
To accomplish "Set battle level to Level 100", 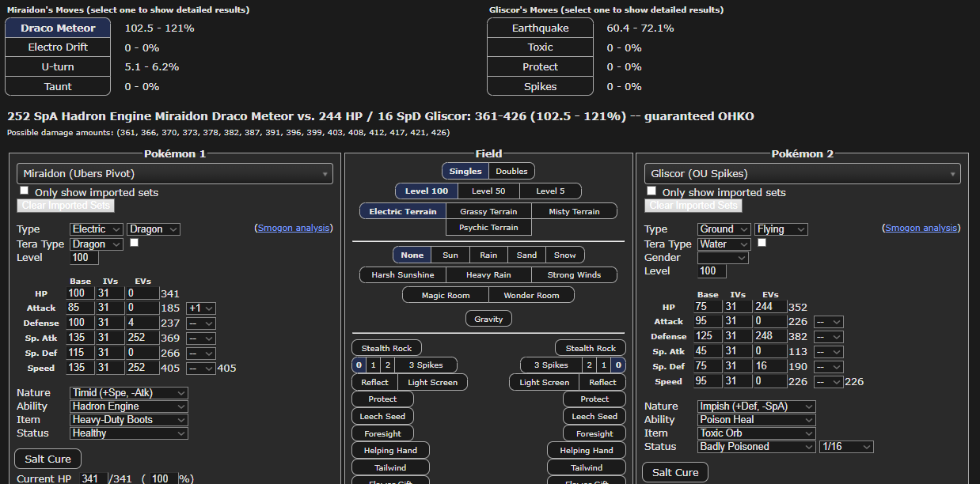I will tap(427, 191).
